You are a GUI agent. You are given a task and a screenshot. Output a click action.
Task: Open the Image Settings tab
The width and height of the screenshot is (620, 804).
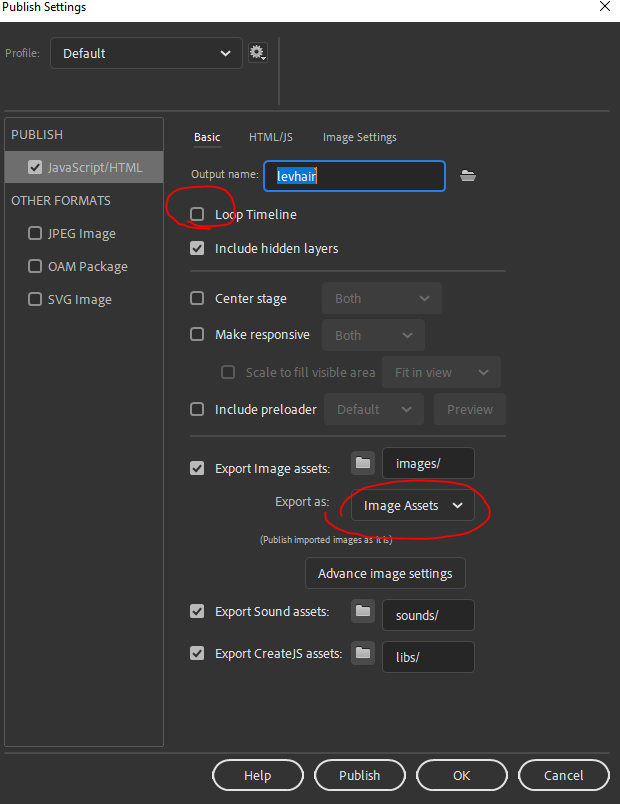point(359,137)
